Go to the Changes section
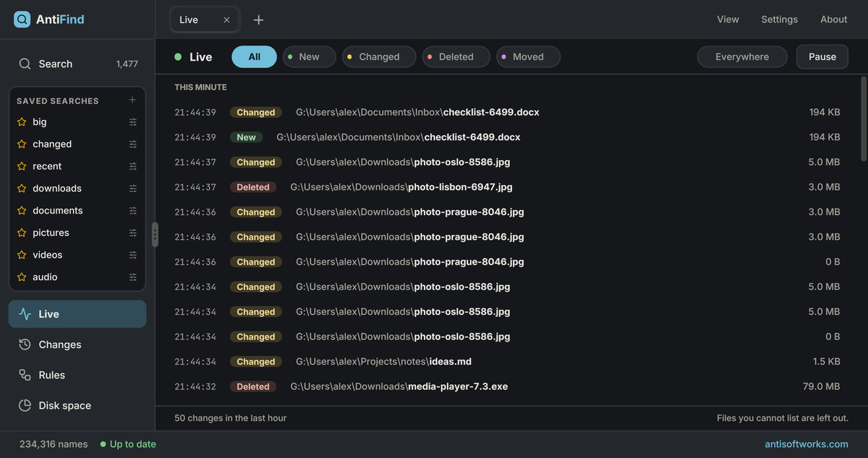 (77, 344)
